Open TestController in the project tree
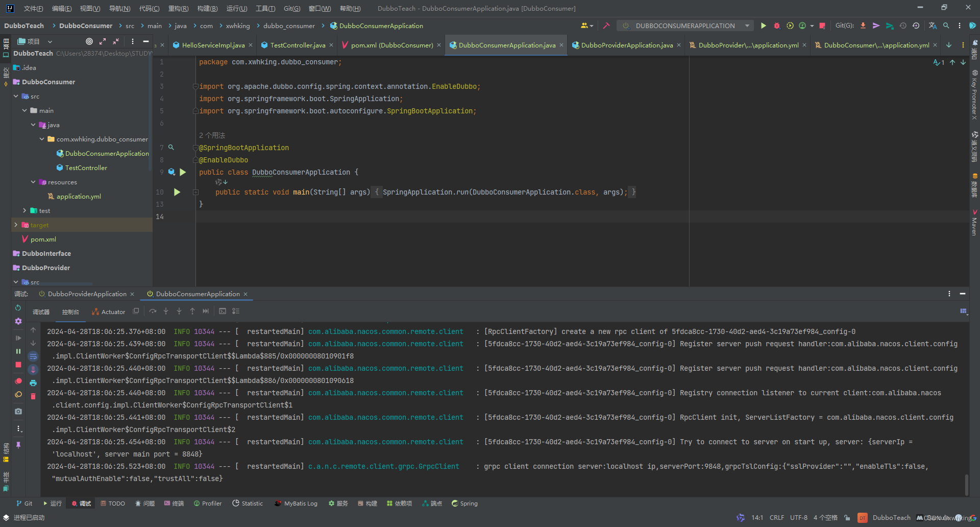 click(86, 167)
